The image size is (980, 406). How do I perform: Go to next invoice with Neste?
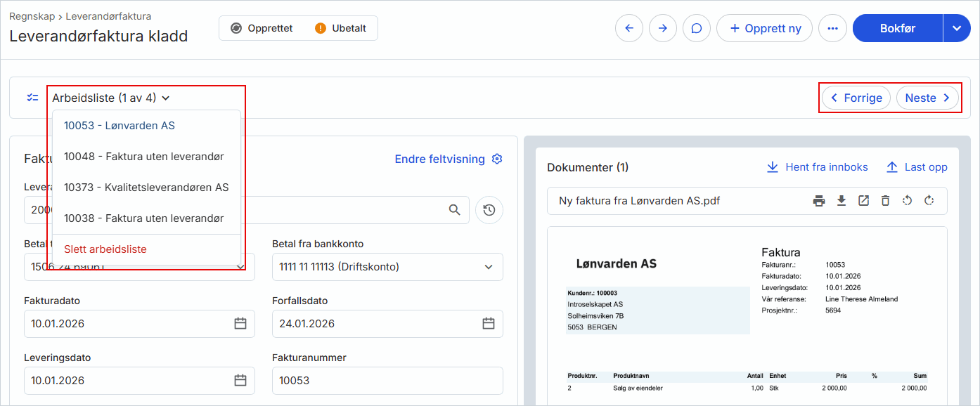928,98
